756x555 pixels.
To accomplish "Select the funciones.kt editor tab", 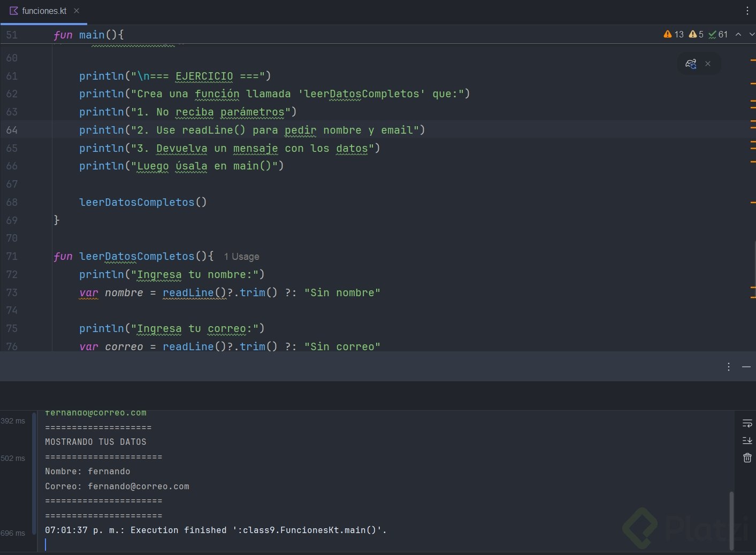I will 44,11.
